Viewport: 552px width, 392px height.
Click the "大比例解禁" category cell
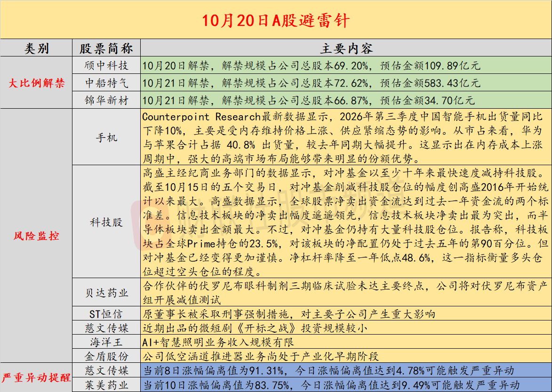pos(36,83)
